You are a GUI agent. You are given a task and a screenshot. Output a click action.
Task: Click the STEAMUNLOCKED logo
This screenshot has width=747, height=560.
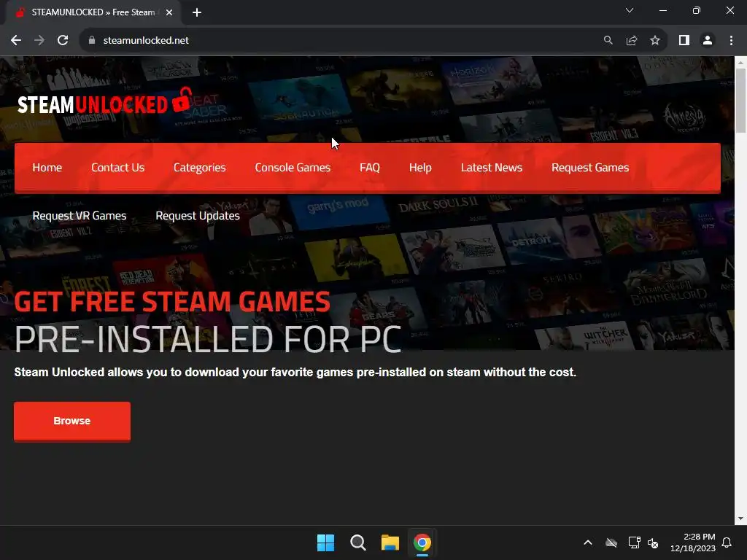pos(104,101)
